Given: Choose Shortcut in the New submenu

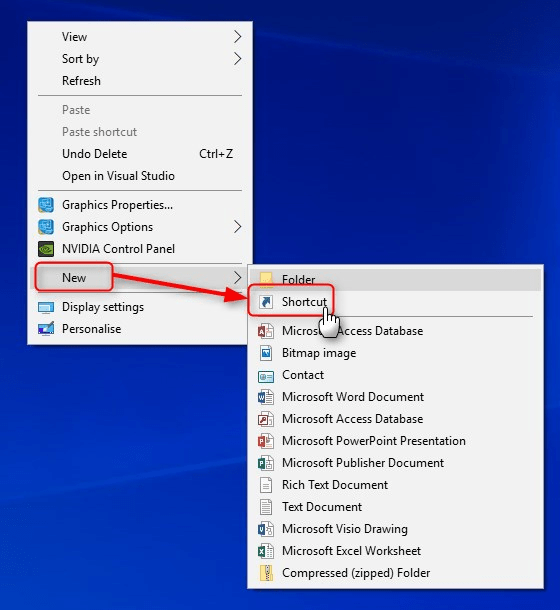Looking at the screenshot, I should pos(395,302).
